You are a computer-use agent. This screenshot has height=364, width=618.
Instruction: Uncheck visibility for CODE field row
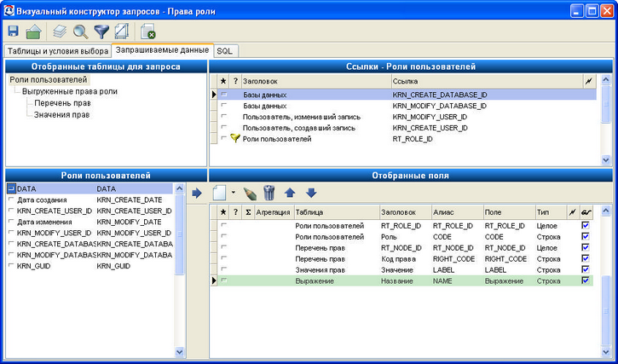point(586,237)
